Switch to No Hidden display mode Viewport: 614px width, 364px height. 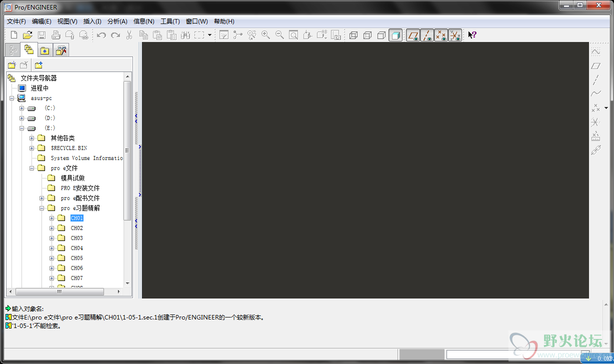point(381,35)
